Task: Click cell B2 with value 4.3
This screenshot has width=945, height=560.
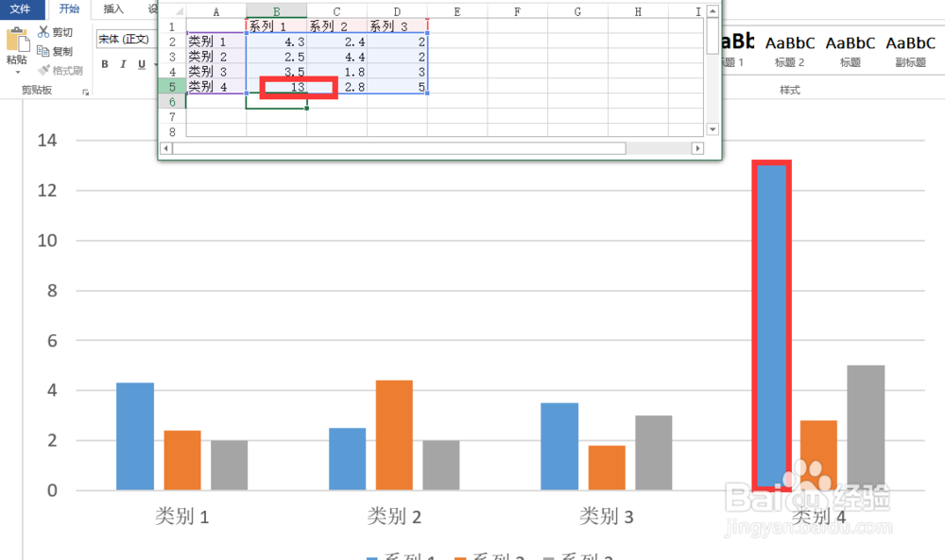Action: [x=276, y=41]
